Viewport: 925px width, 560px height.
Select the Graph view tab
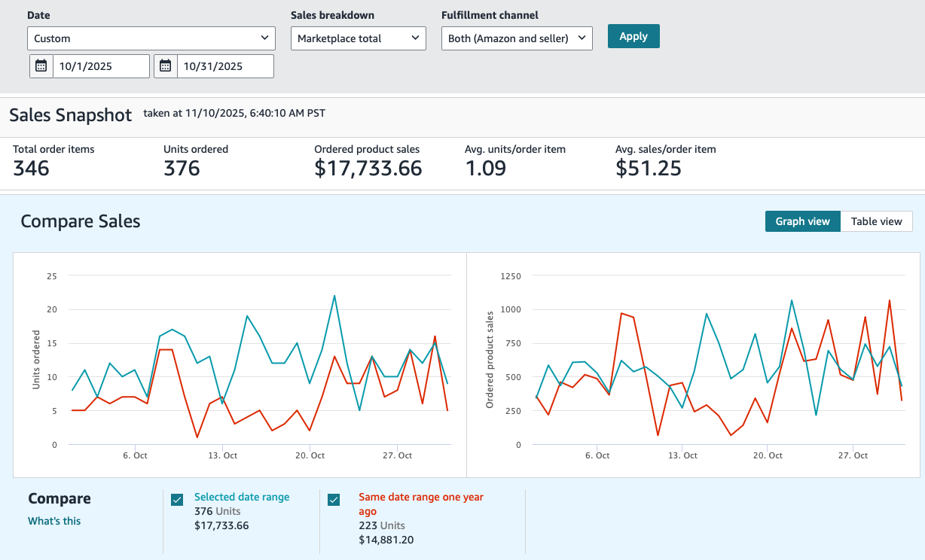point(803,221)
